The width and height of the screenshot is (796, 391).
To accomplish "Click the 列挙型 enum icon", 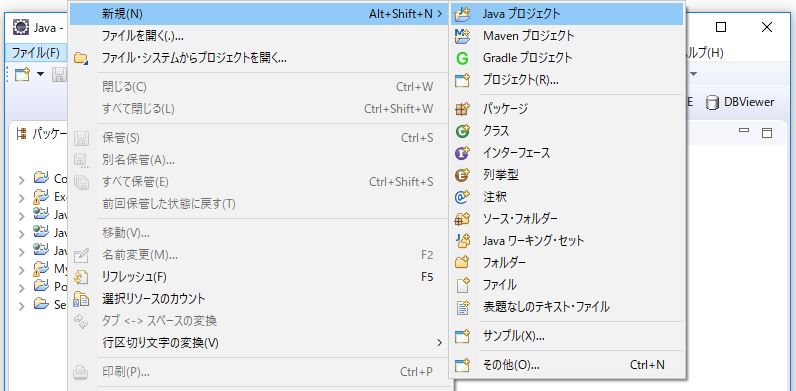I will [x=462, y=175].
